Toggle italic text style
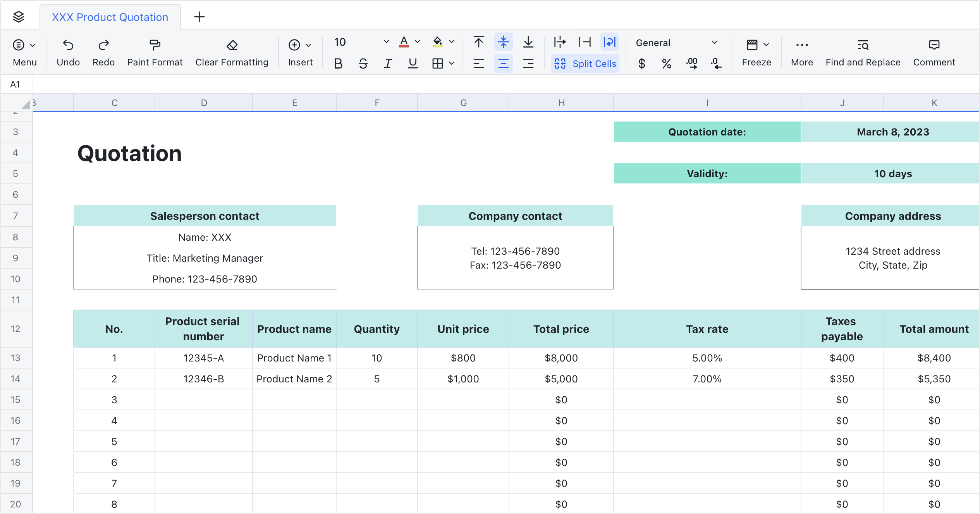 388,63
